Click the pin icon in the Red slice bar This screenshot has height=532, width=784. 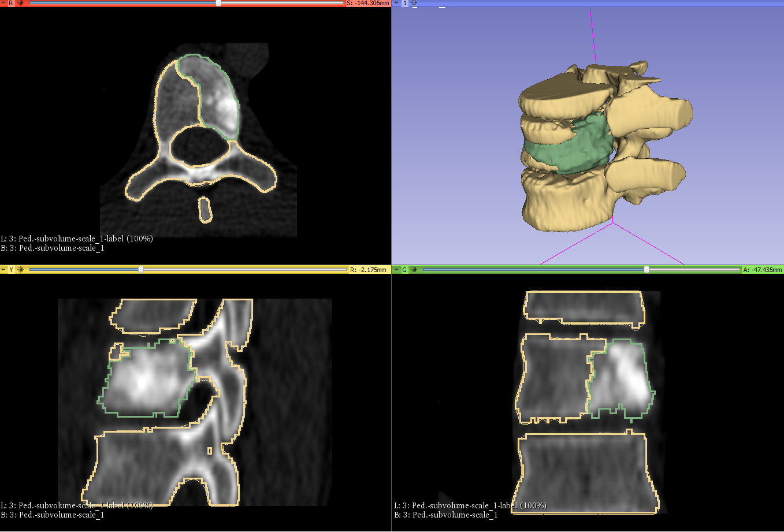click(x=3, y=3)
